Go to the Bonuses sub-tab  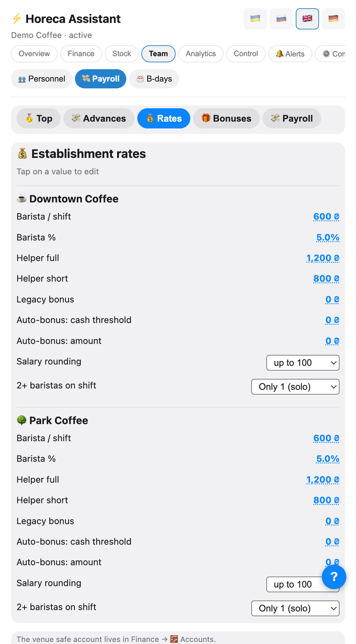click(x=226, y=119)
